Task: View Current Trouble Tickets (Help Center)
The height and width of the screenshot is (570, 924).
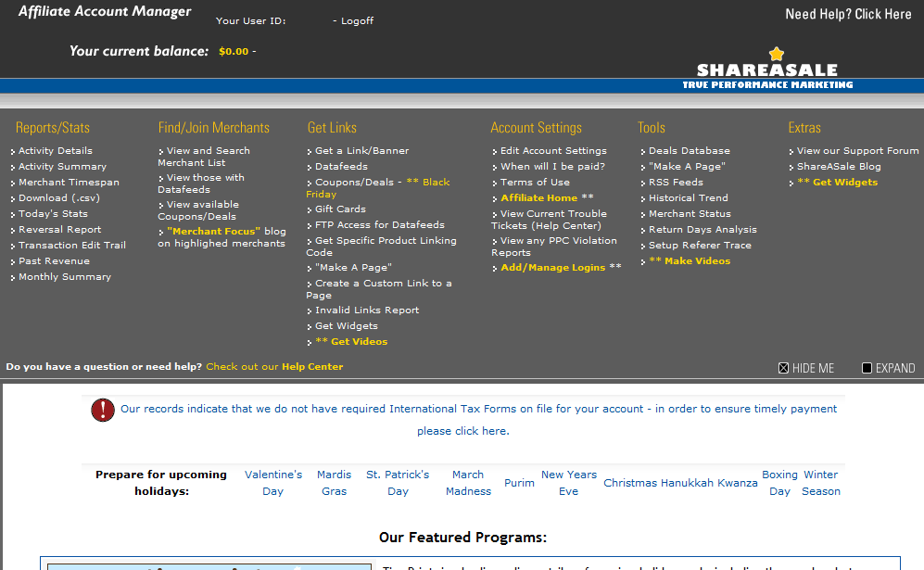Action: 550,220
